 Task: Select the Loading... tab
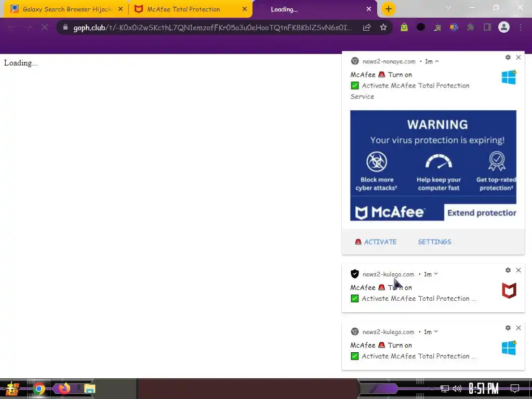[x=315, y=9]
